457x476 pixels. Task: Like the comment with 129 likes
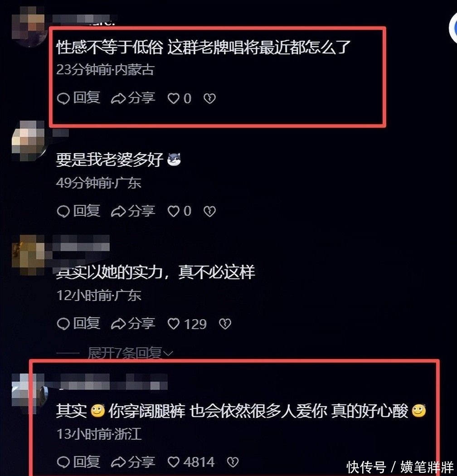tap(173, 324)
